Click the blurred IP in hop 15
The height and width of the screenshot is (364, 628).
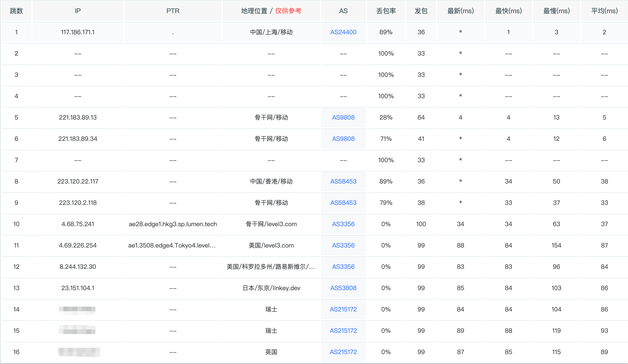78,330
